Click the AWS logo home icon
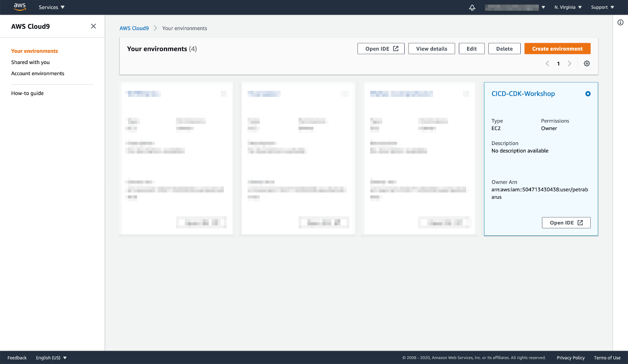 tap(20, 7)
